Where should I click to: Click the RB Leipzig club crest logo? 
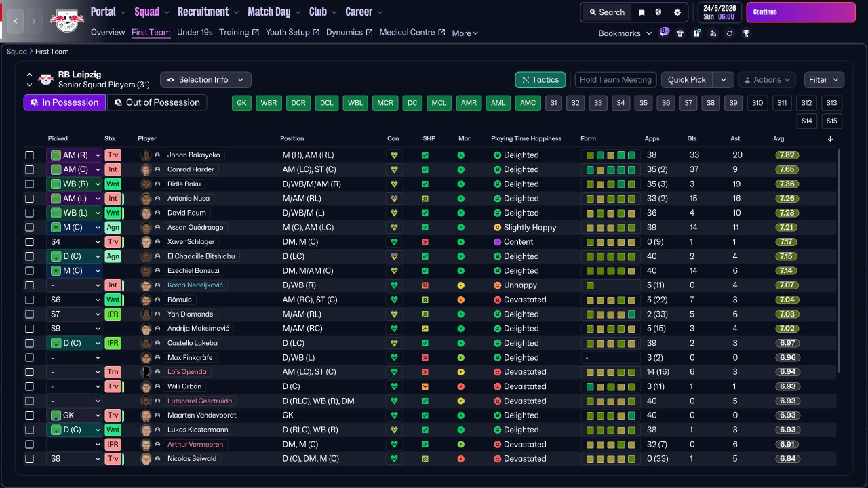coord(66,20)
